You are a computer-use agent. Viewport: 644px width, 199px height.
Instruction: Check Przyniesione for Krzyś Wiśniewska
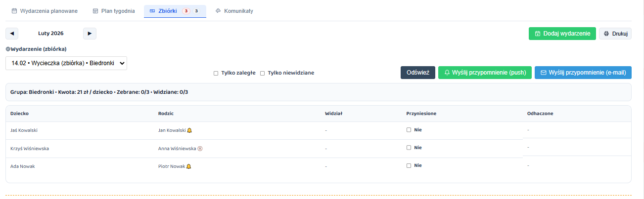(x=409, y=148)
